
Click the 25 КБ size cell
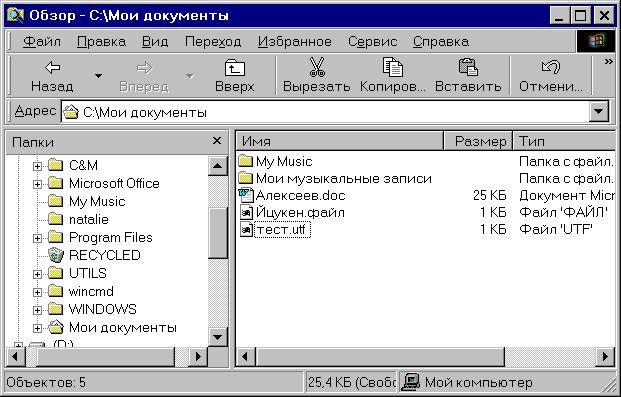click(x=490, y=195)
